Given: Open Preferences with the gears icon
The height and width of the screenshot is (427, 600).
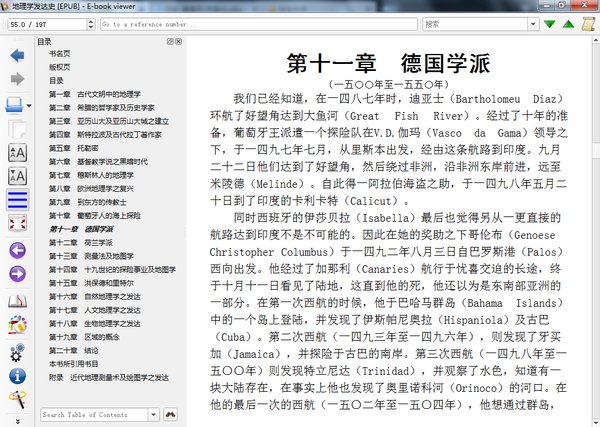Looking at the screenshot, I should tap(17, 352).
